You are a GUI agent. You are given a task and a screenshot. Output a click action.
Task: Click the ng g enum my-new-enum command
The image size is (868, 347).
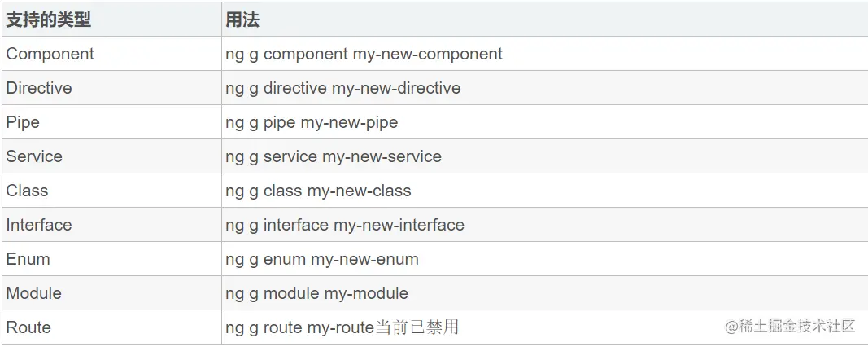322,259
